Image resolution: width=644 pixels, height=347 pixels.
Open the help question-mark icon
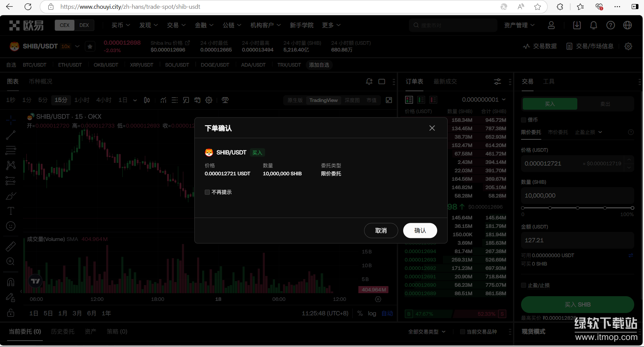pos(611,25)
